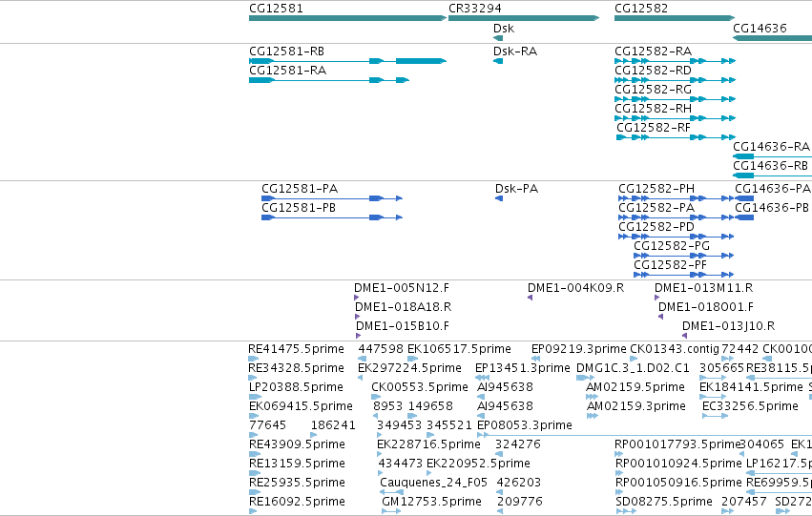
Task: Click BAC end DME1-013J10.R
Action: [684, 336]
